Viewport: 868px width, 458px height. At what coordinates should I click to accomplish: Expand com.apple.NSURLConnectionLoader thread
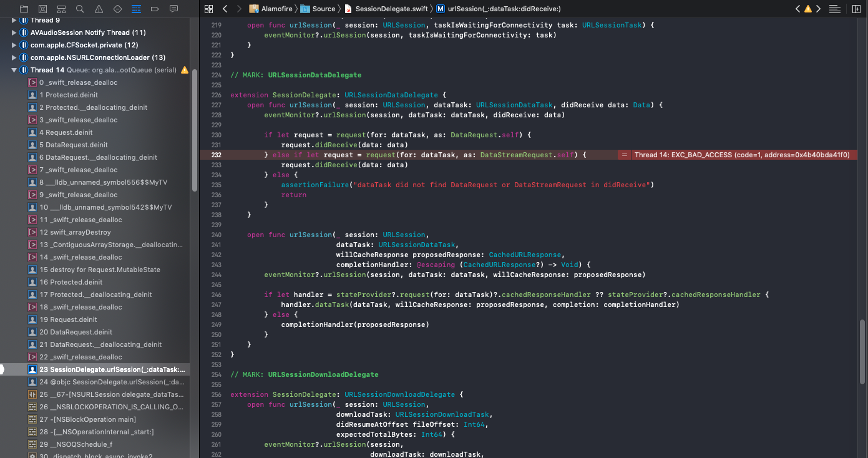coord(14,57)
